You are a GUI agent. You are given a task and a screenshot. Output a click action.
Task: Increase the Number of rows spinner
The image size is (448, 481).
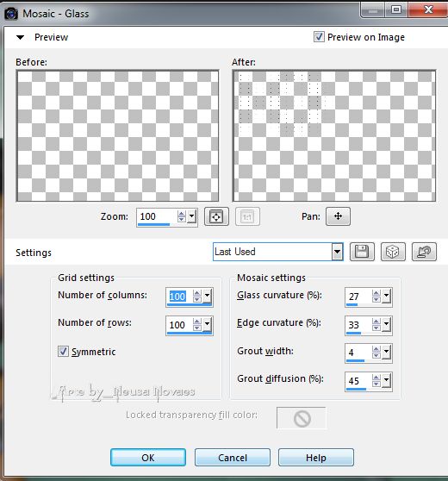click(x=197, y=322)
